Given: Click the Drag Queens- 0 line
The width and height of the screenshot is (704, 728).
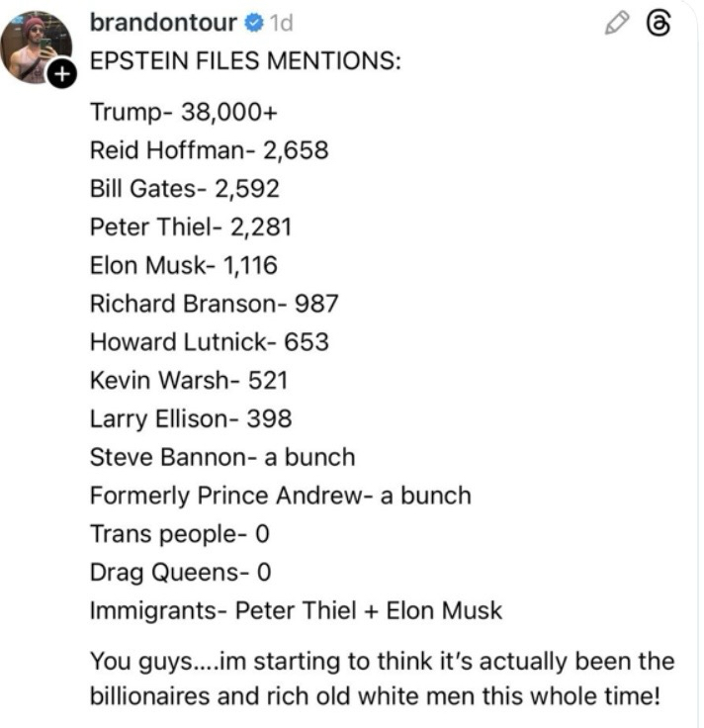Looking at the screenshot, I should click(180, 573).
